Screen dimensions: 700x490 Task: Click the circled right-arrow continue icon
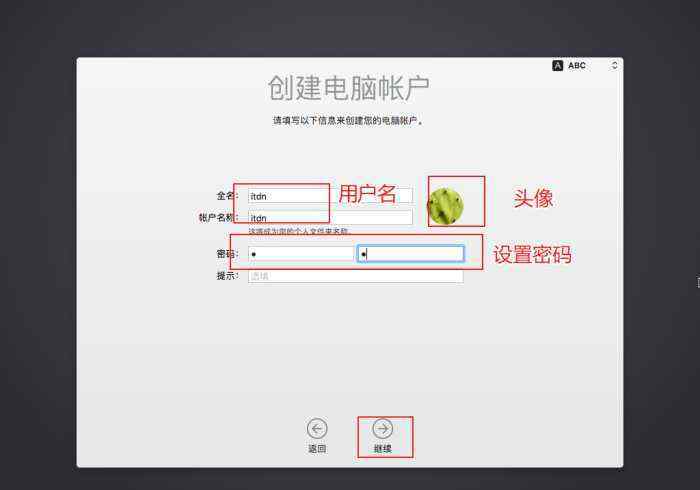pos(383,428)
